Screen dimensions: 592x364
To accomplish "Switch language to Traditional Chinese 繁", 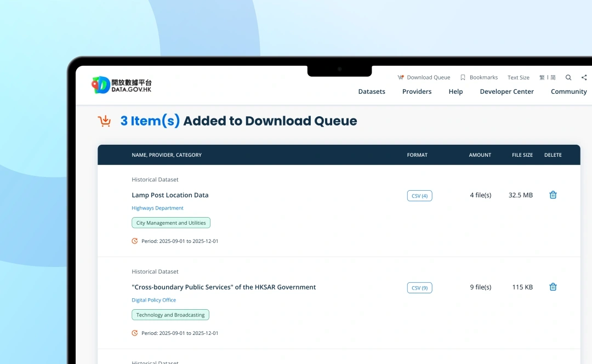I will point(542,77).
